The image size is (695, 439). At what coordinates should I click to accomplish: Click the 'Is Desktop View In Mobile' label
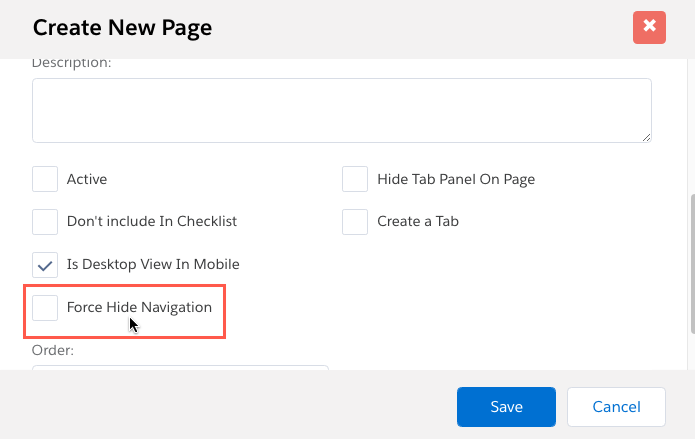[x=153, y=265]
